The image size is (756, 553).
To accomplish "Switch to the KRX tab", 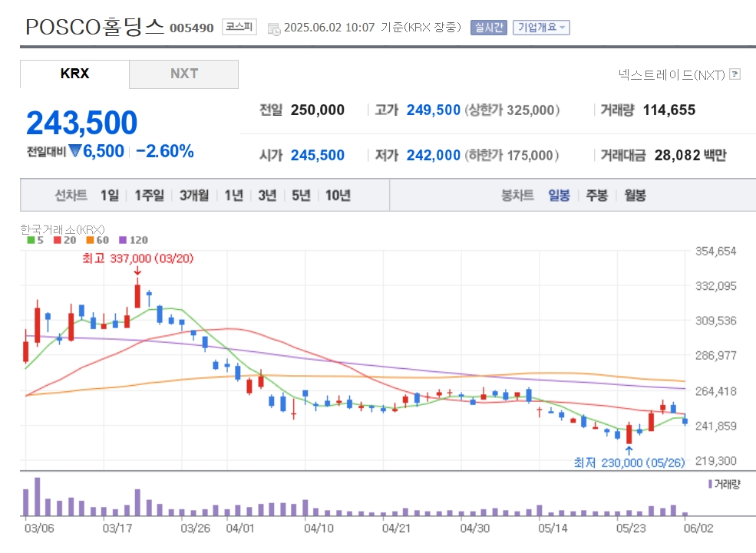I will pyautogui.click(x=74, y=74).
